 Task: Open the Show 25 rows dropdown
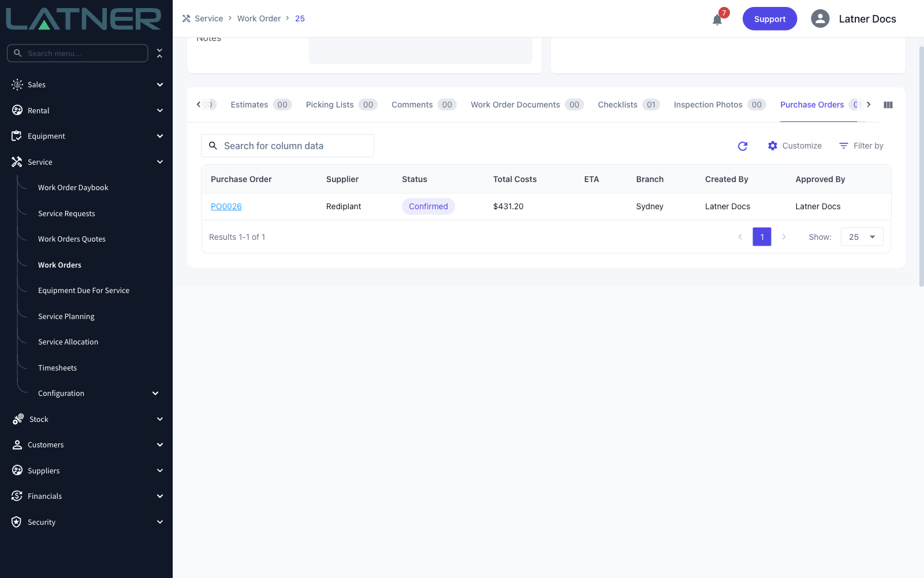tap(862, 237)
